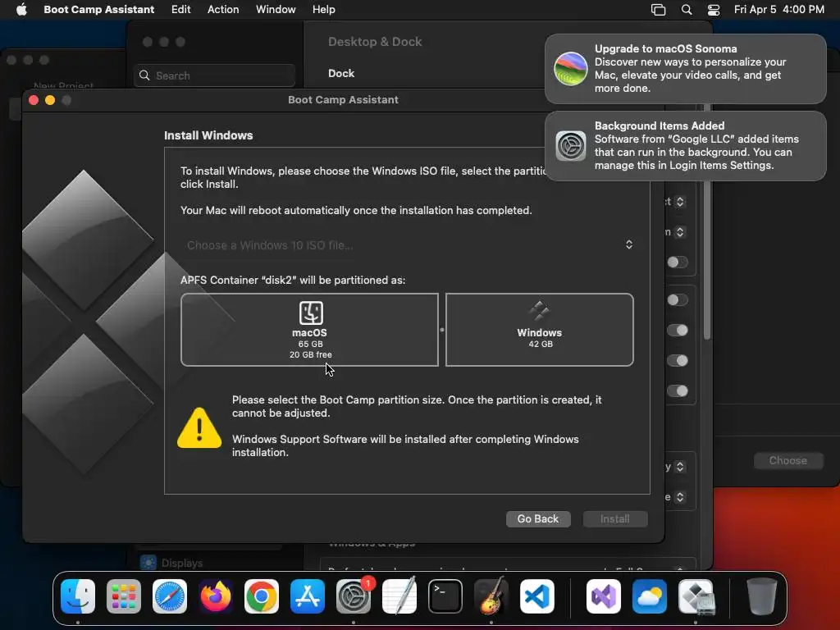Image resolution: width=840 pixels, height=630 pixels.
Task: Launch Firefox from the Dock
Action: 216,596
